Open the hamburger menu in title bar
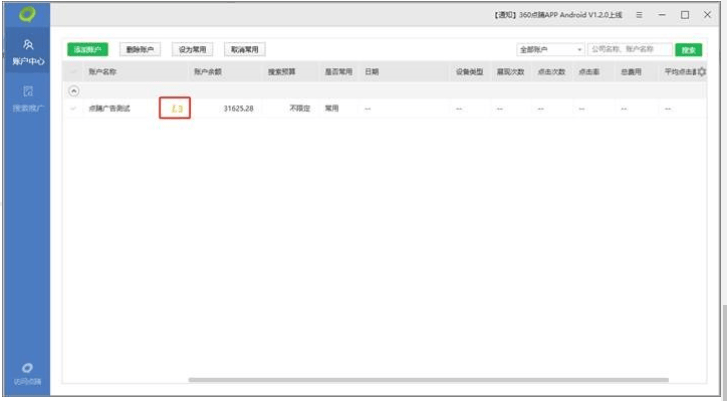The height and width of the screenshot is (401, 727). [639, 15]
